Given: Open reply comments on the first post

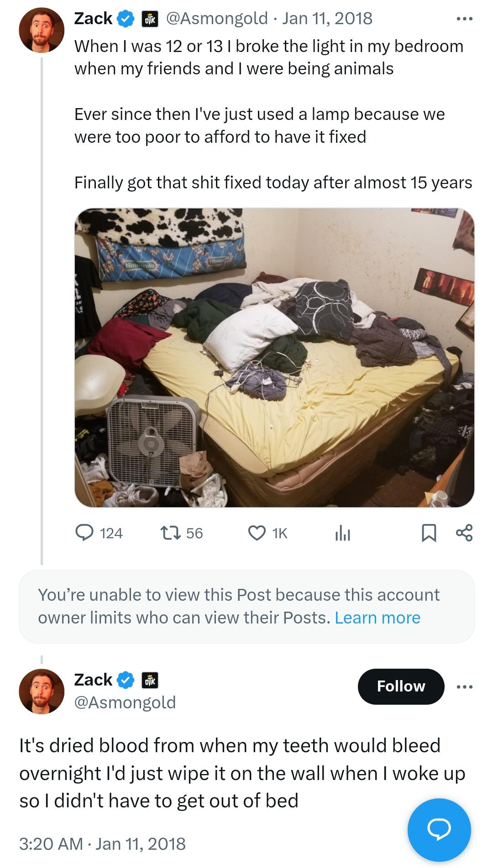Looking at the screenshot, I should coord(84,533).
